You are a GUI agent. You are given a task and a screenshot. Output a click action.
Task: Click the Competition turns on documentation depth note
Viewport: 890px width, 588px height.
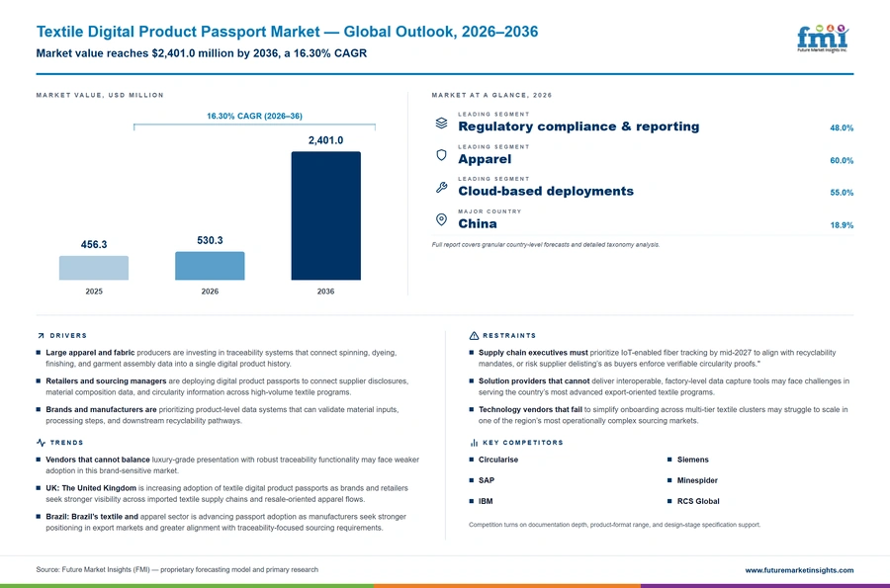[615, 525]
